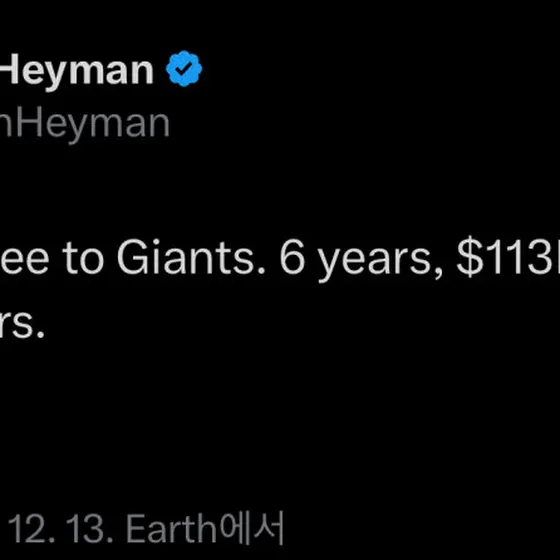Viewport: 560px width, 560px height.
Task: Click the $113 amount in the tweet
Action: click(x=508, y=257)
